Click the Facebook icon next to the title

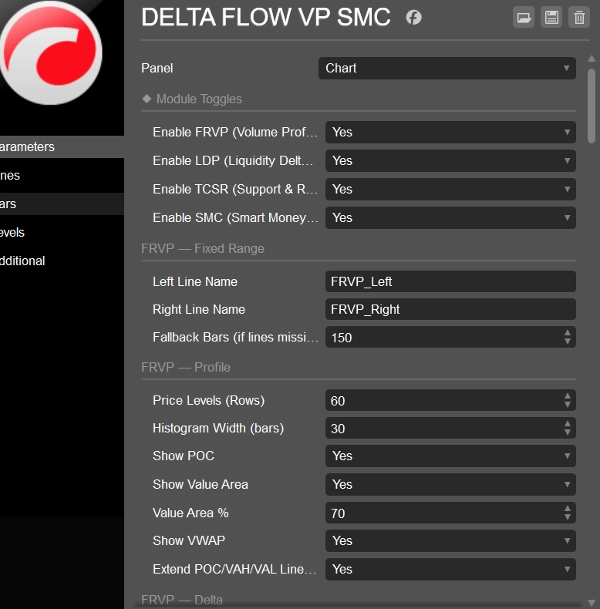tap(414, 17)
